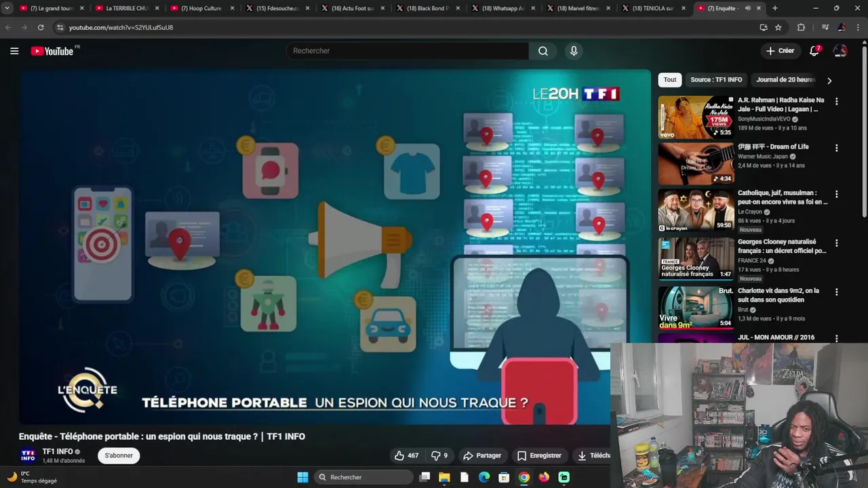Click the S'abonner button
The height and width of the screenshot is (488, 868).
(x=119, y=455)
